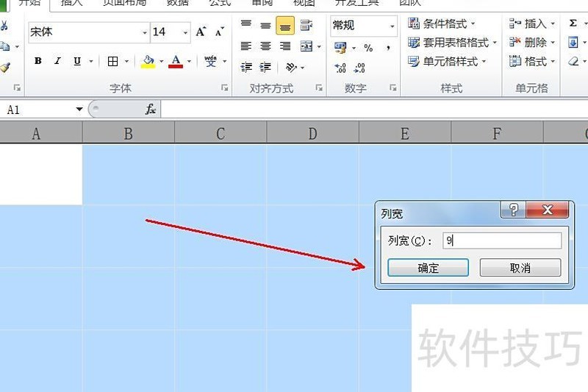
Task: Open 单元格样式 cell styles menu
Action: point(447,61)
